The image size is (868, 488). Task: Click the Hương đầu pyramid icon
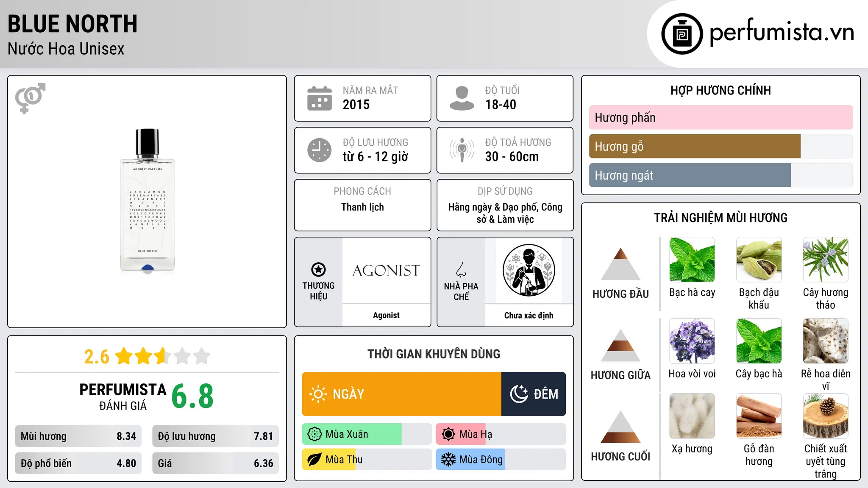click(x=620, y=264)
